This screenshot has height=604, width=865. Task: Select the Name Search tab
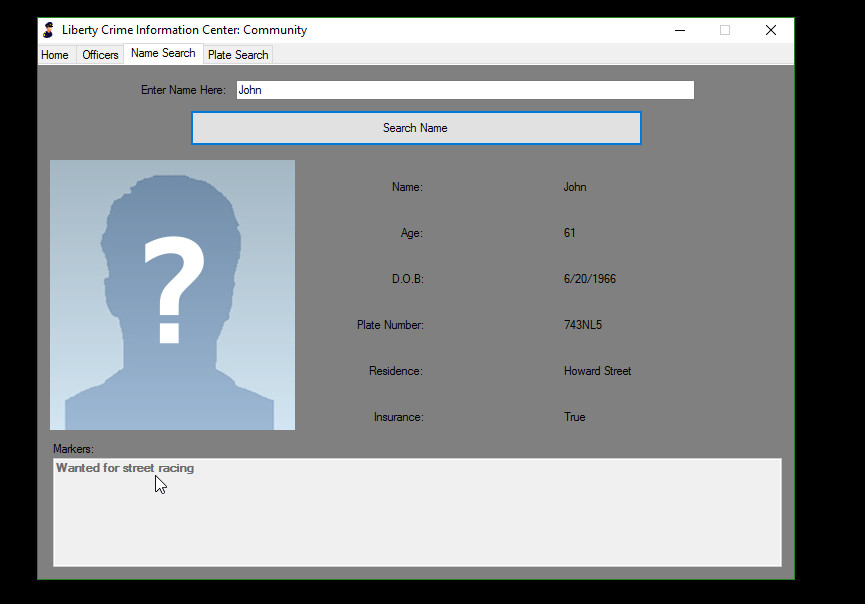[x=163, y=54]
